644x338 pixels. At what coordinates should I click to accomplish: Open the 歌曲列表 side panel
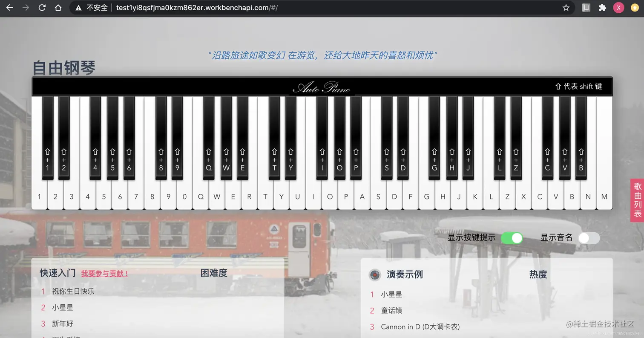click(637, 200)
